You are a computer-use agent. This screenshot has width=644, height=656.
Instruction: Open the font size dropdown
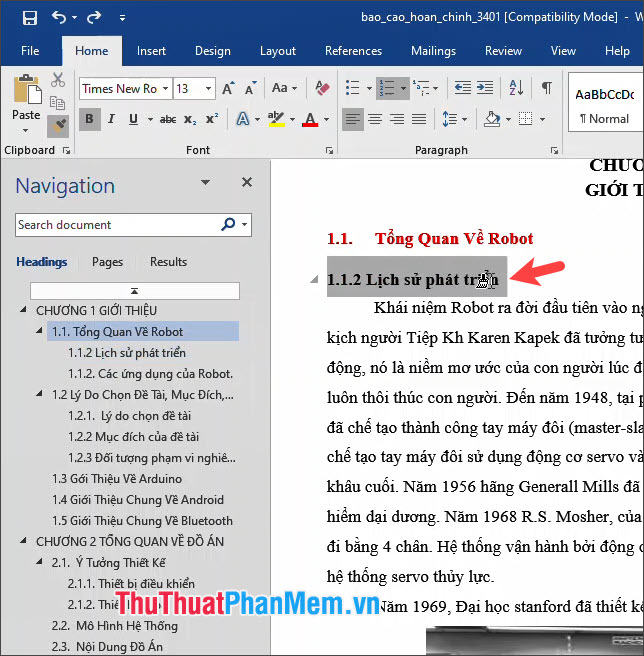coord(208,88)
